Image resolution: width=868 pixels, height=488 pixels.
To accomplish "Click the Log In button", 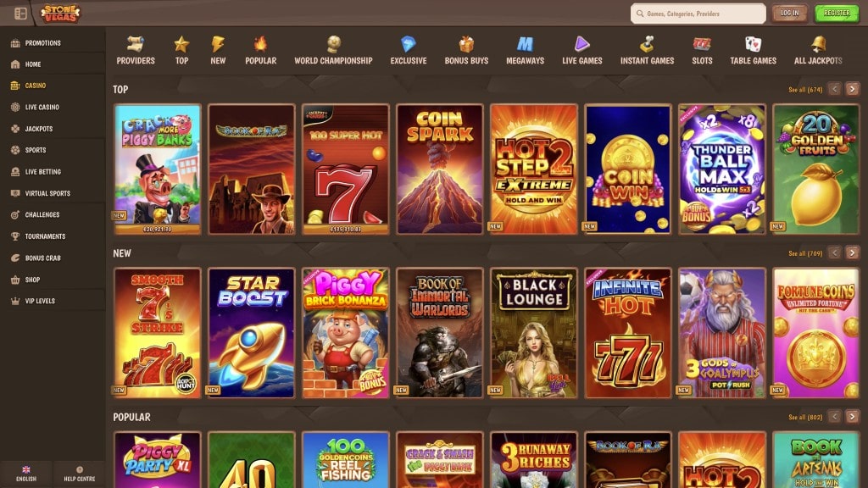I will coord(789,14).
